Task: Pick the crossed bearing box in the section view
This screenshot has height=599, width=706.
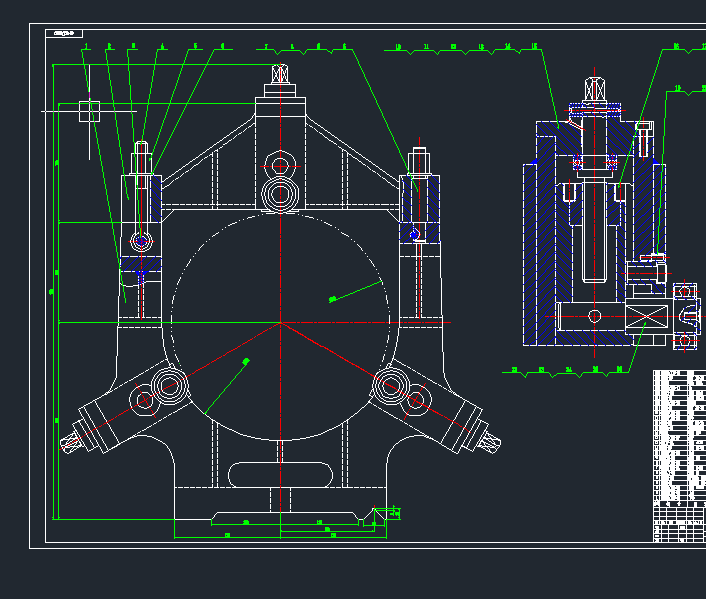Action: 646,316
